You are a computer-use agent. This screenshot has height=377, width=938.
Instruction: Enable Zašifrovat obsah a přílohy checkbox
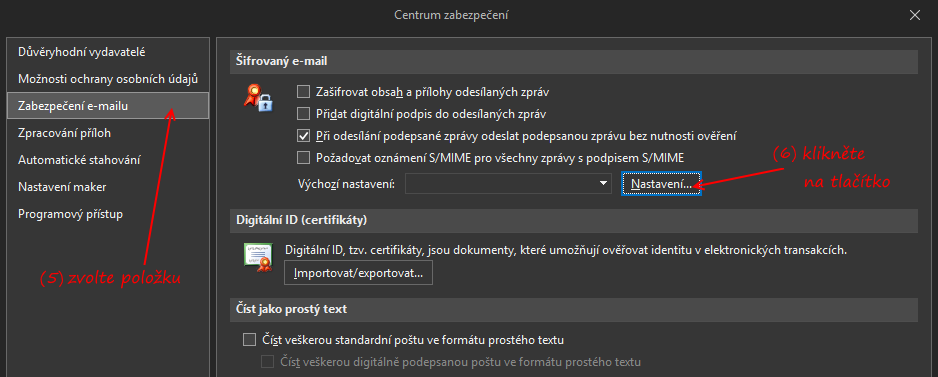[304, 92]
